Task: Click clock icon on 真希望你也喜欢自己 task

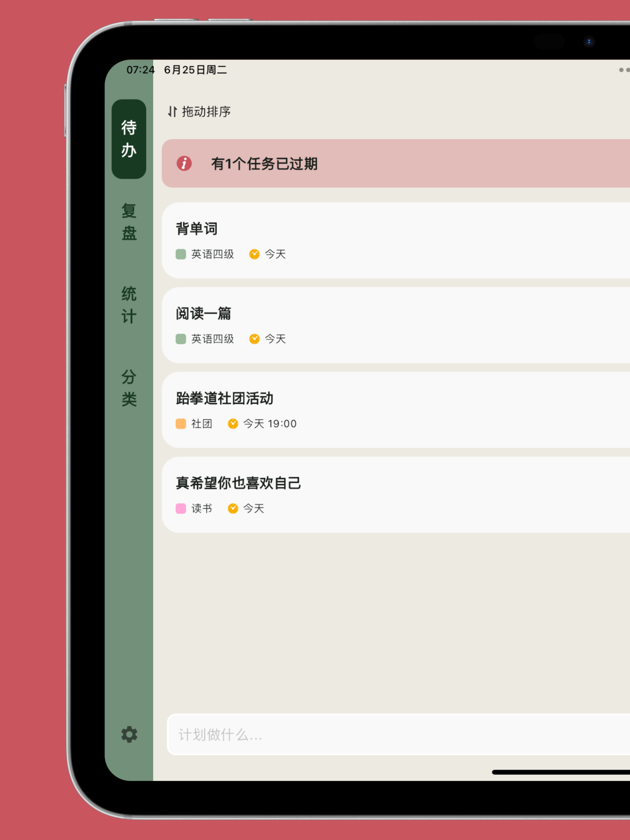Action: (233, 509)
